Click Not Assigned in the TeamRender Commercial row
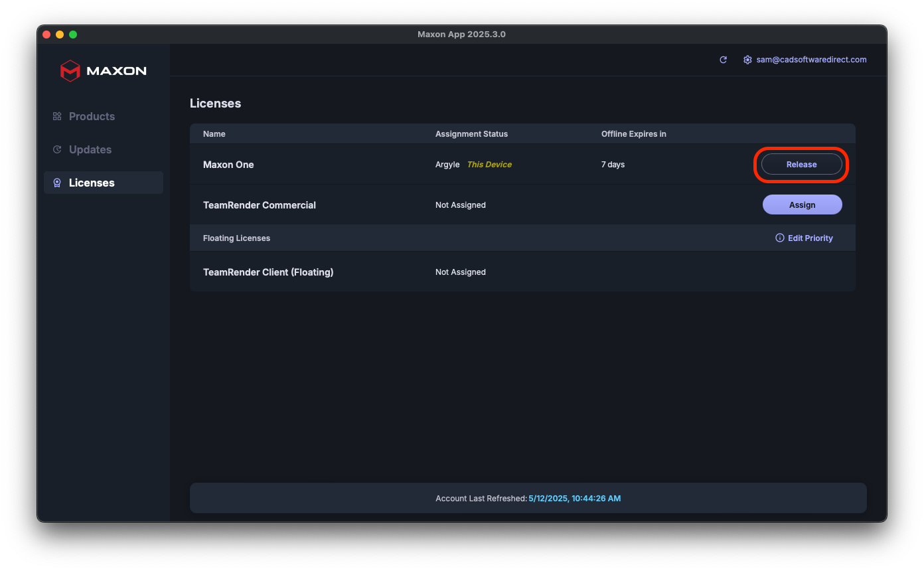Screen dimensions: 924x571 (461, 205)
